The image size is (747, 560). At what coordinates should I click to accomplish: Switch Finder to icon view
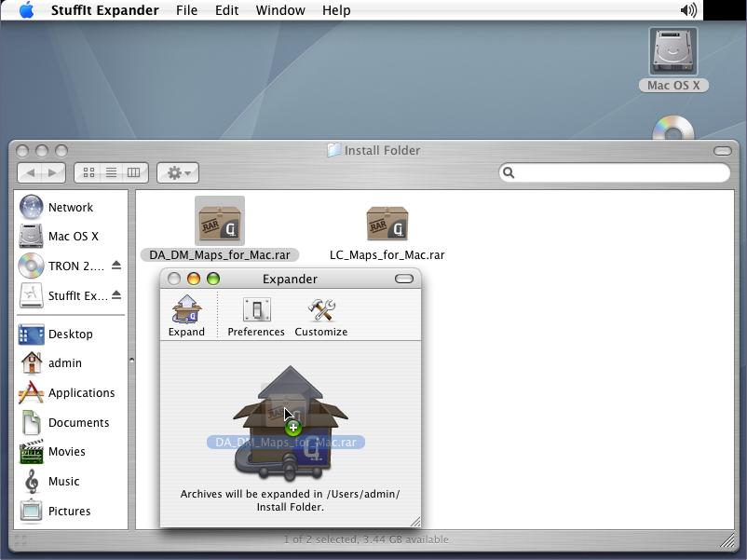[89, 172]
